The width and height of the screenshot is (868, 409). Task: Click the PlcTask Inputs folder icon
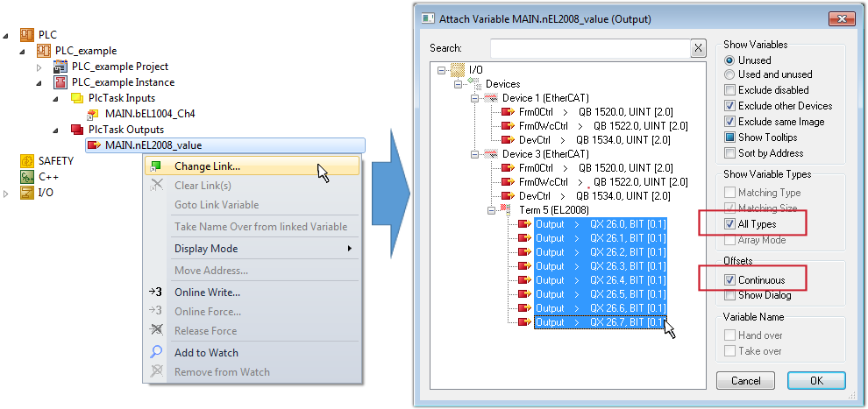[x=77, y=98]
